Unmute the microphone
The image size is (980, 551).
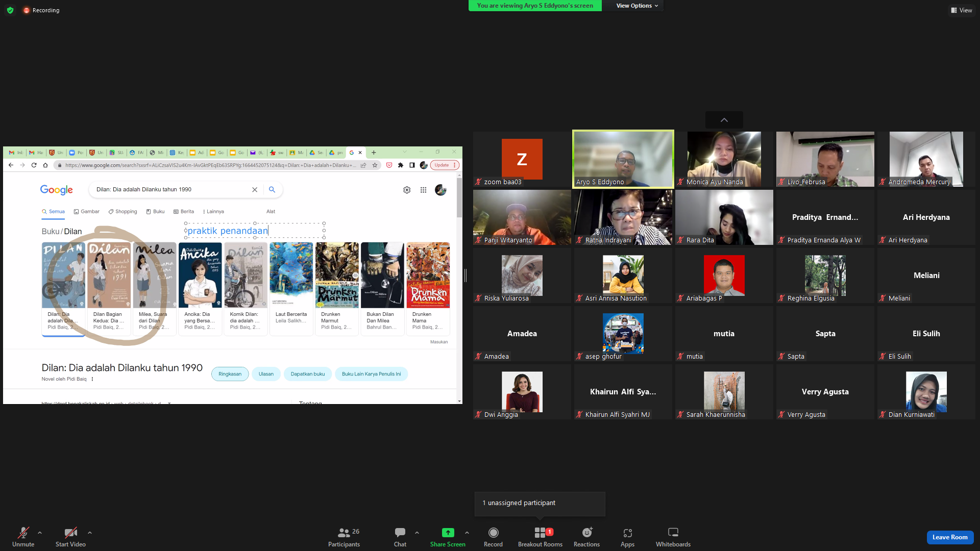(23, 537)
